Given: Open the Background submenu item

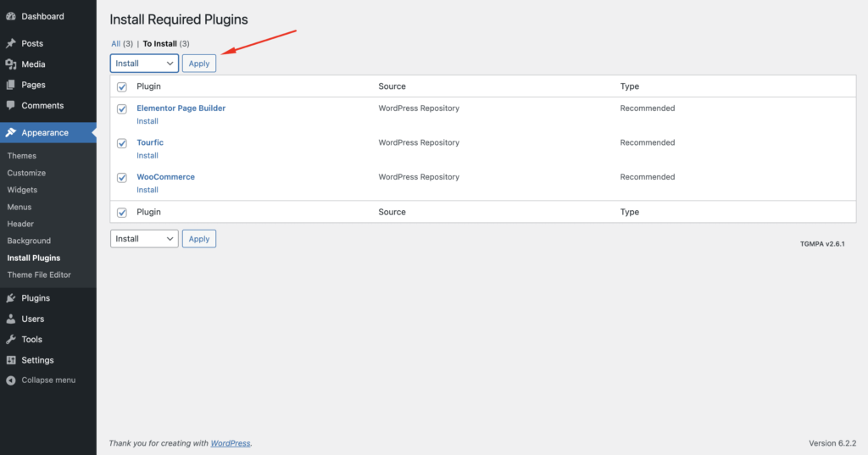Looking at the screenshot, I should coord(29,241).
